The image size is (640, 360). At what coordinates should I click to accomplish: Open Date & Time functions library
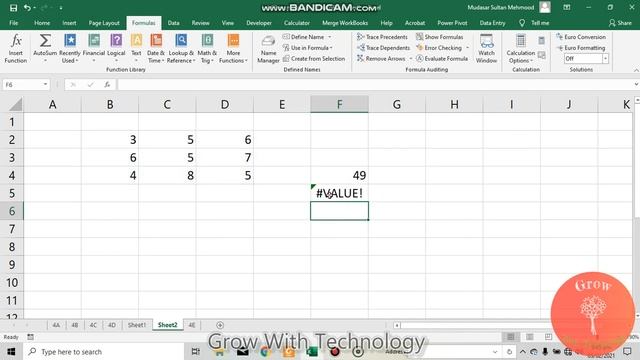click(x=156, y=48)
